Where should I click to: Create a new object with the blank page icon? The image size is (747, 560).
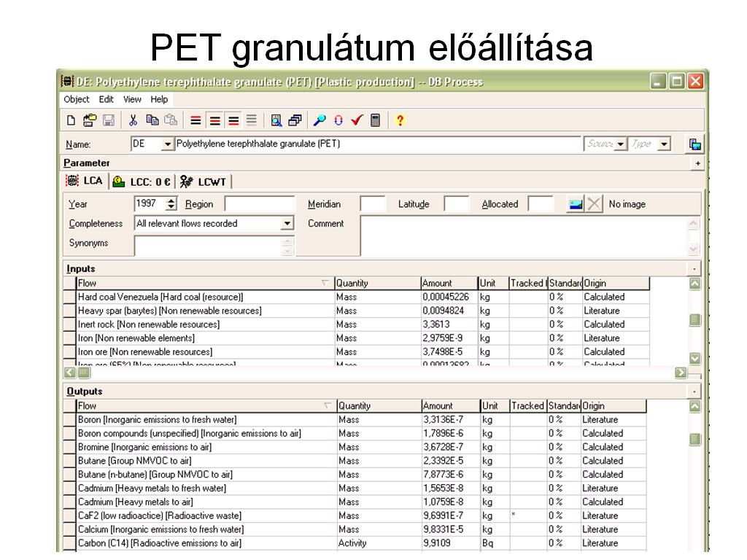71,120
